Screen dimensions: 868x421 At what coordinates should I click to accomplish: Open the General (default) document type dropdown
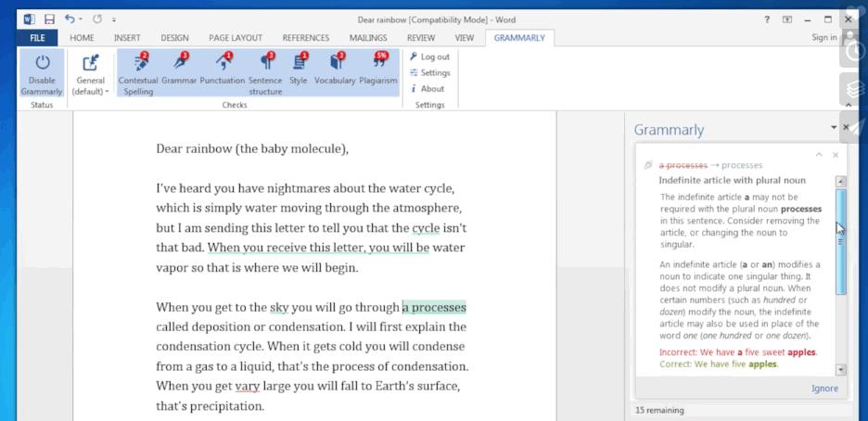(90, 74)
